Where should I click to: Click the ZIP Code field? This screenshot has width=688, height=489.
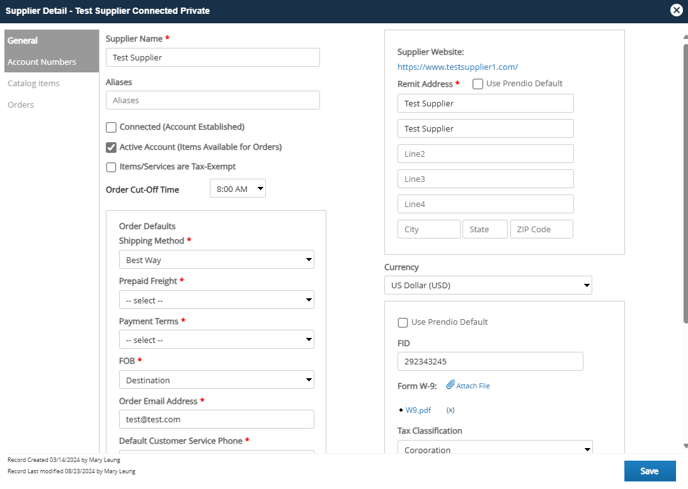(541, 229)
